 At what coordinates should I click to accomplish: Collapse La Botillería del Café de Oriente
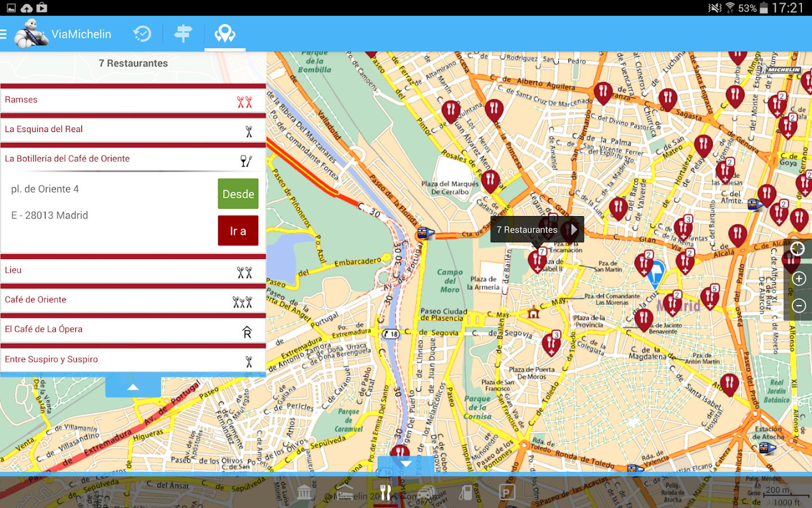pyautogui.click(x=133, y=159)
